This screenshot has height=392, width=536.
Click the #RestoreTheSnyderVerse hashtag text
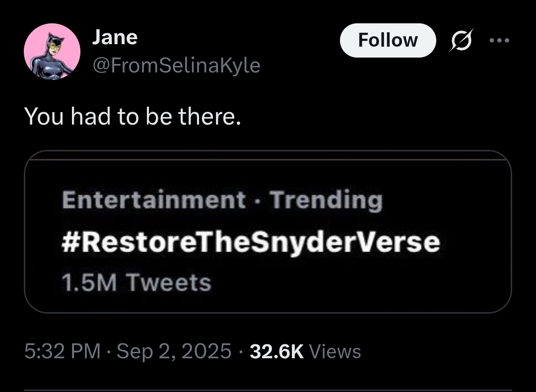(251, 242)
